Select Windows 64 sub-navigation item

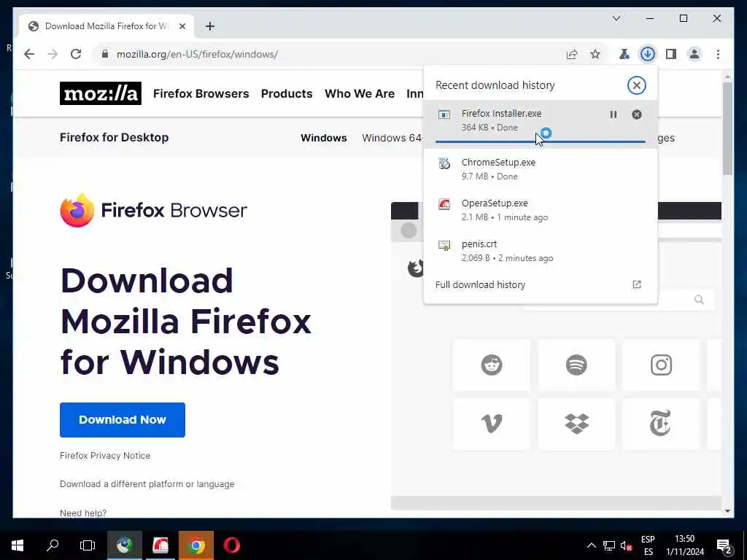[x=392, y=138]
